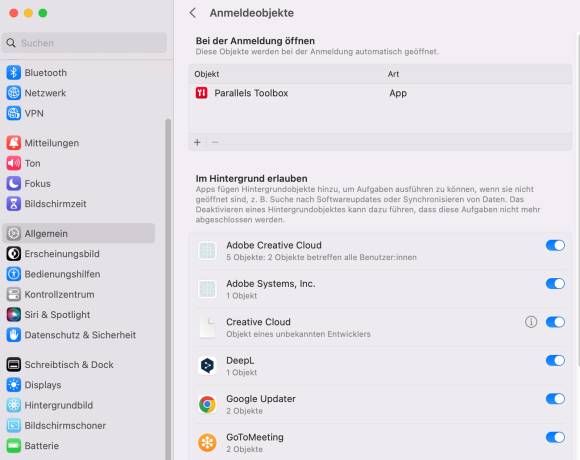580x460 pixels.
Task: Click the Fokus moon icon
Action: tap(14, 183)
